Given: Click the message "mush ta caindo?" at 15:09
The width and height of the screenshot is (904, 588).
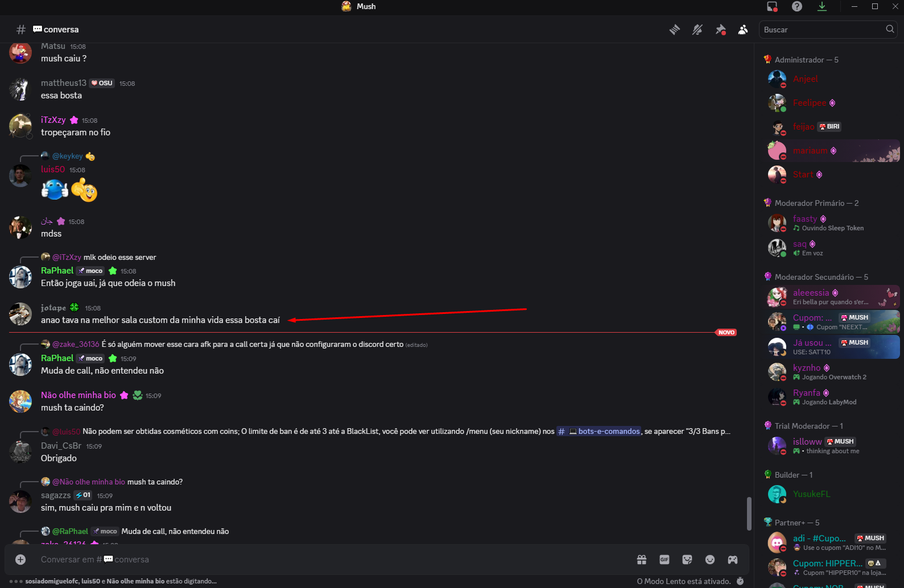Looking at the screenshot, I should [72, 408].
